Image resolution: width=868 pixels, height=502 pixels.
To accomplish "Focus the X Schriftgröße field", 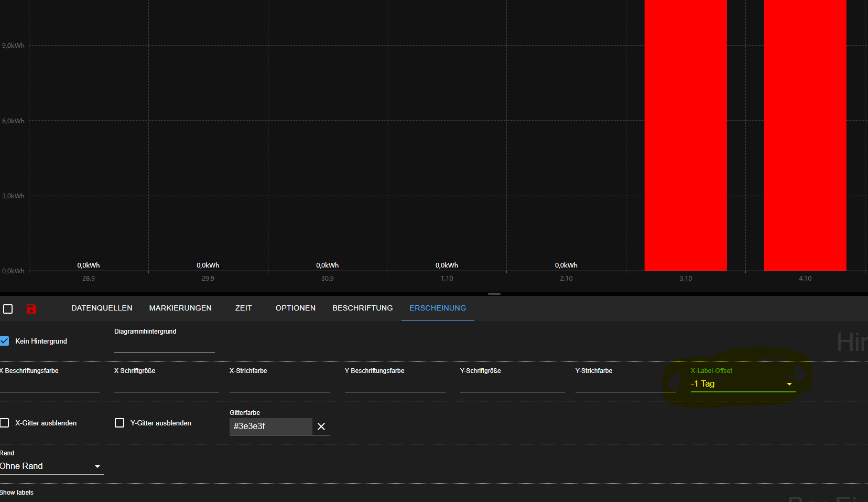I will [166, 384].
